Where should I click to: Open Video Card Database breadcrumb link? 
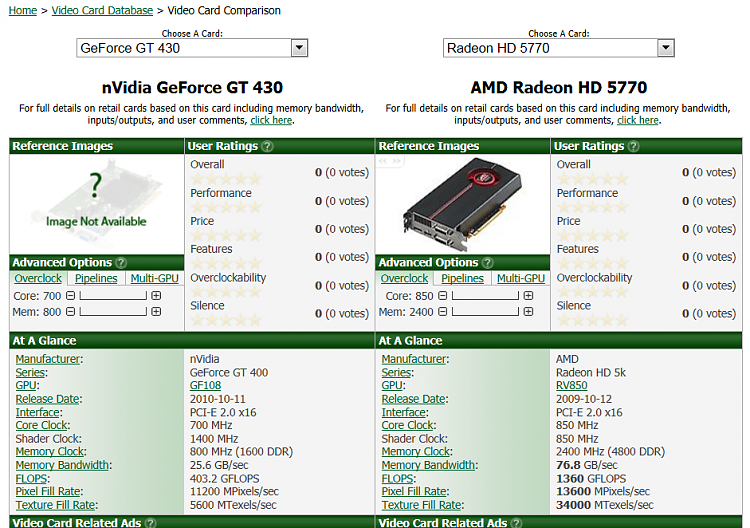point(102,11)
